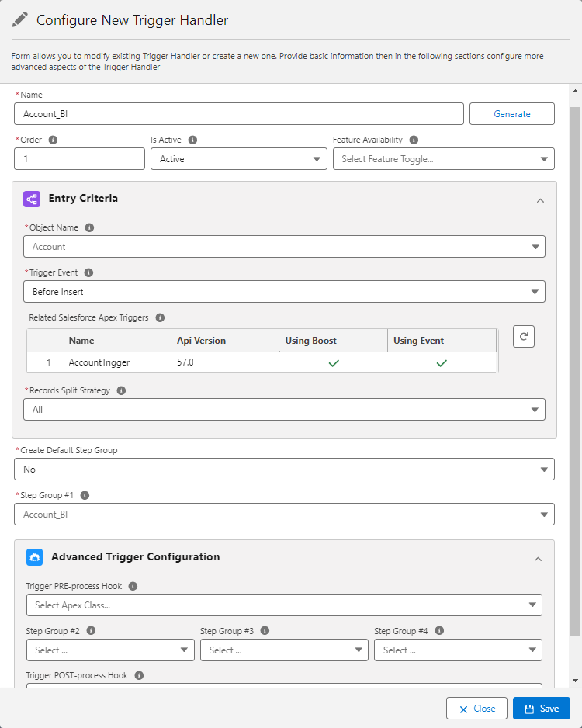The width and height of the screenshot is (582, 728).
Task: Click the Generate button
Action: (x=512, y=114)
